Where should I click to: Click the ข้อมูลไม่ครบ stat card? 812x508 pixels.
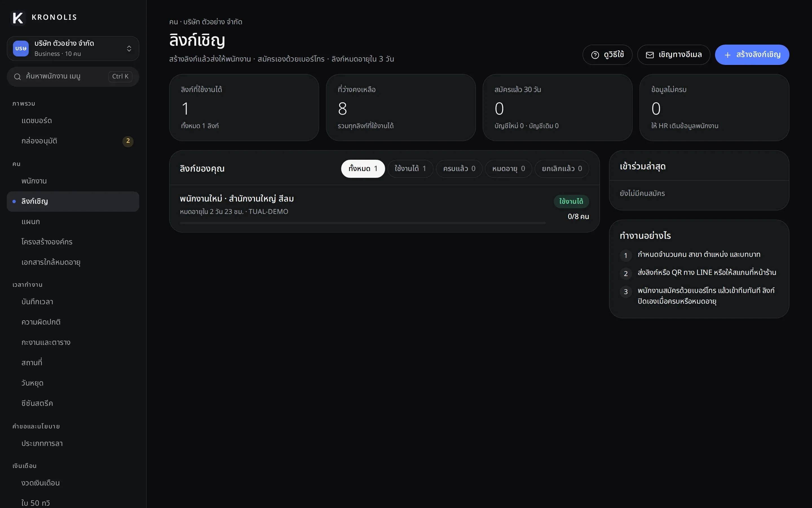(714, 108)
